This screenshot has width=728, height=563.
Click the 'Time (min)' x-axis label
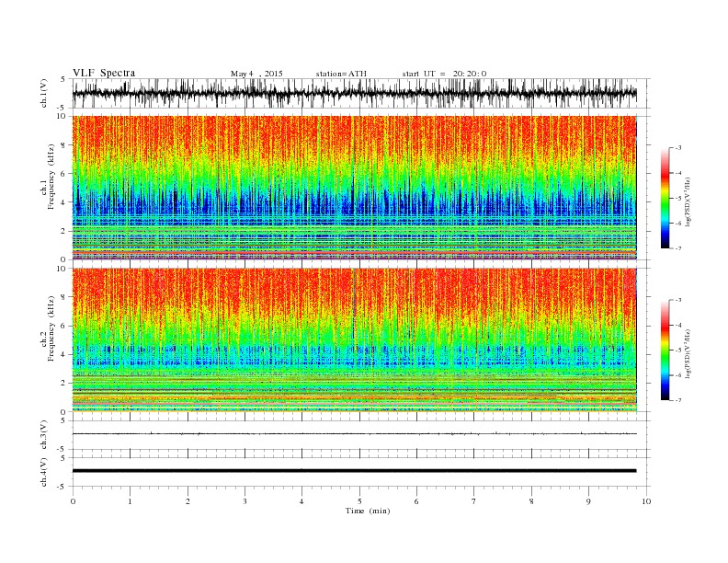pyautogui.click(x=368, y=511)
